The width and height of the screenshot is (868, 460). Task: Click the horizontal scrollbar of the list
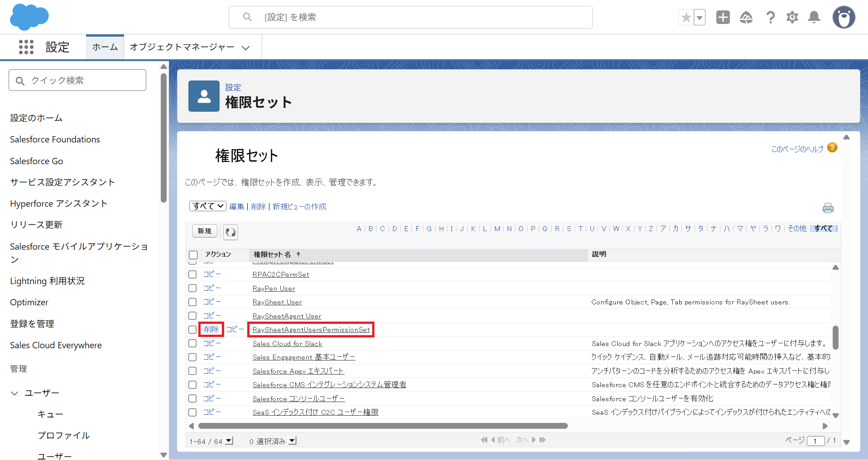[383, 426]
